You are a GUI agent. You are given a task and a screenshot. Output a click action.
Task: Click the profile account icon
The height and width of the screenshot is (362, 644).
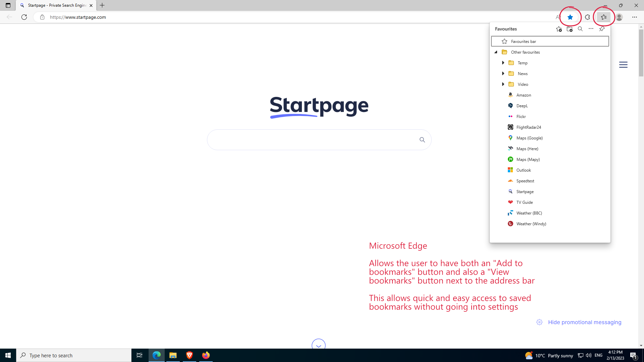pos(620,17)
